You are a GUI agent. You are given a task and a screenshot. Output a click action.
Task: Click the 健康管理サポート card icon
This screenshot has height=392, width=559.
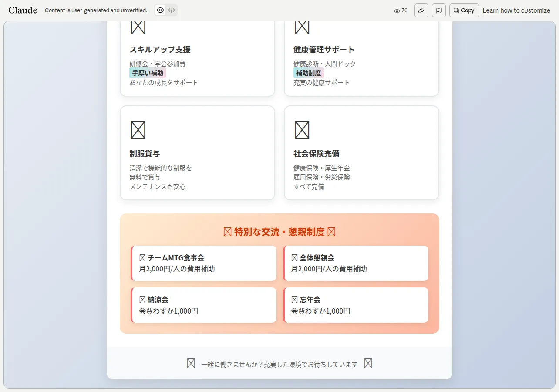click(x=302, y=27)
